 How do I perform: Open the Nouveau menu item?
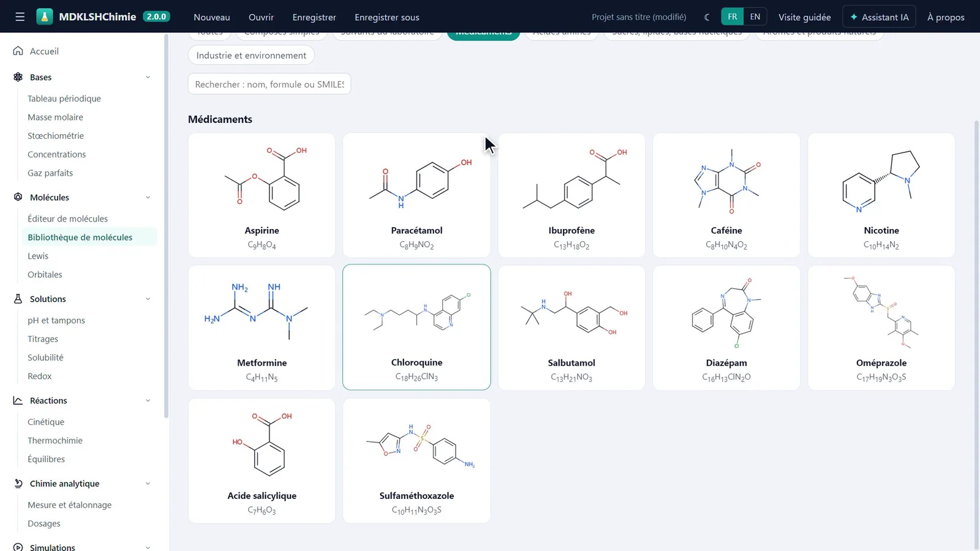click(212, 17)
